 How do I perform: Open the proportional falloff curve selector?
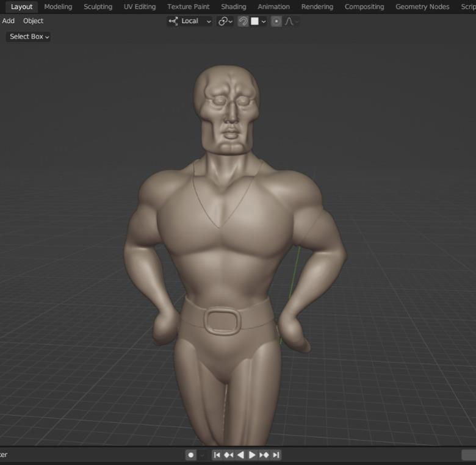click(292, 21)
